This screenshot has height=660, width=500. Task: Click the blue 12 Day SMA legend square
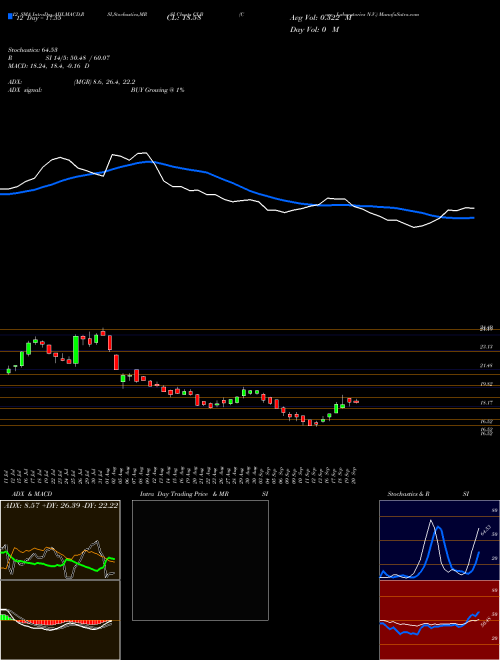point(10,17)
